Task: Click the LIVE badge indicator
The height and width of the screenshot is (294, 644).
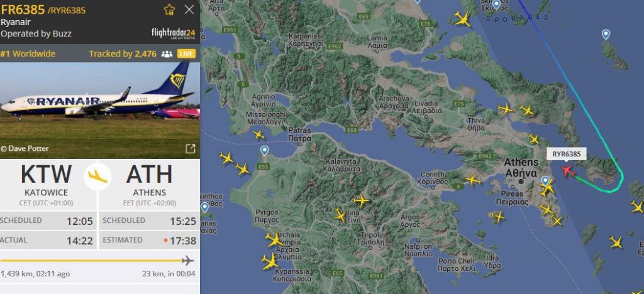Action: (x=186, y=54)
